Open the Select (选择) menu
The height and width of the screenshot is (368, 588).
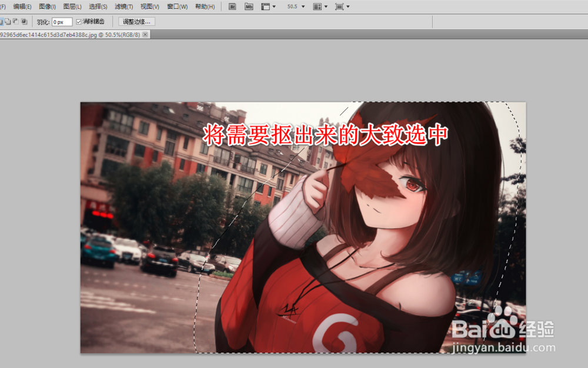point(98,6)
